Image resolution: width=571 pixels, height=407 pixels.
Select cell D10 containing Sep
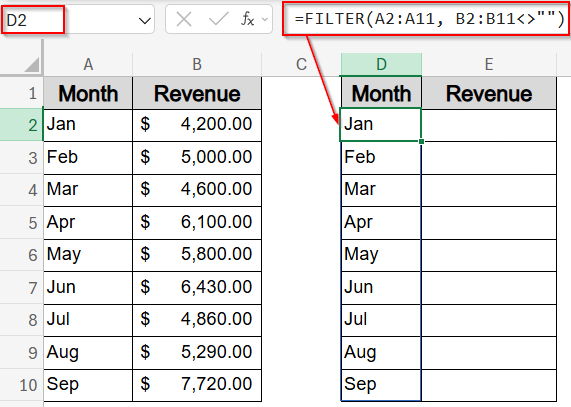click(x=381, y=385)
